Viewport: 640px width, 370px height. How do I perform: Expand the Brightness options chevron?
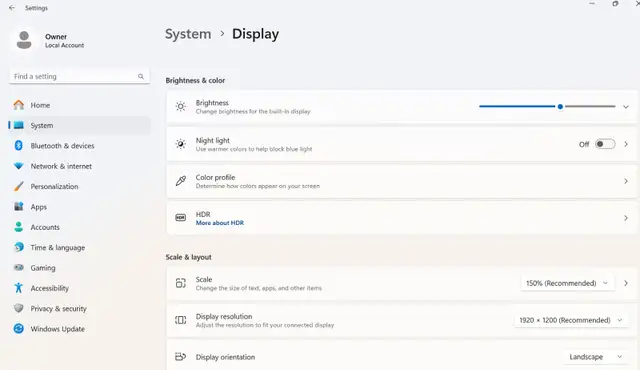pos(626,107)
